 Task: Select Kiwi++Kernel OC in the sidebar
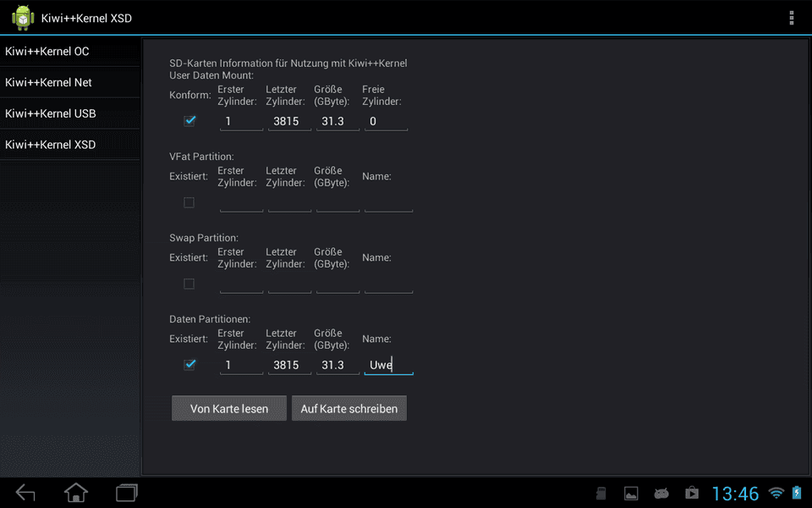(x=70, y=52)
